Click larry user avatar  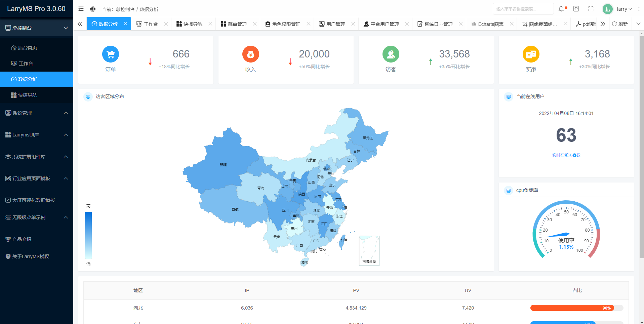608,9
